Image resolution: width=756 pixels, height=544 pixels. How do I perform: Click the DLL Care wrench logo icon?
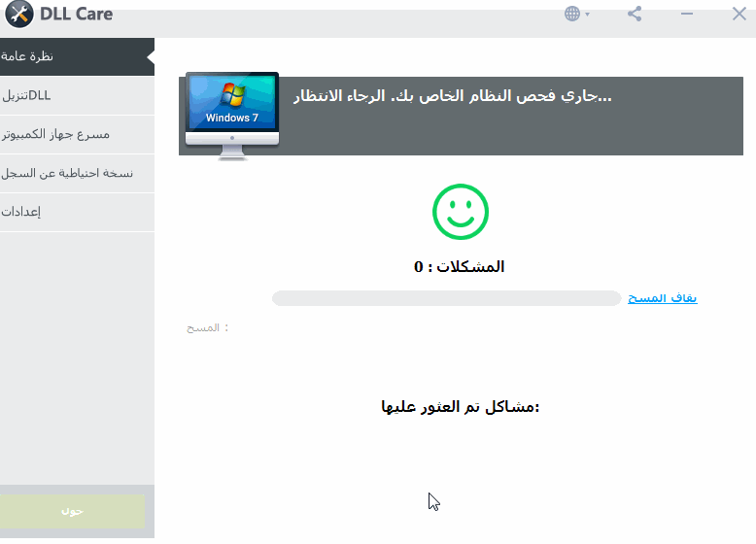click(18, 14)
